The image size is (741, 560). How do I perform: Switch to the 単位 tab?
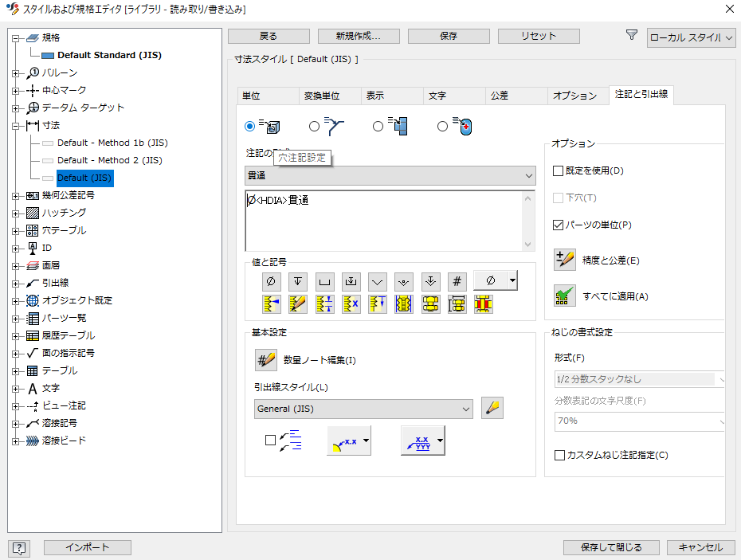click(x=268, y=95)
